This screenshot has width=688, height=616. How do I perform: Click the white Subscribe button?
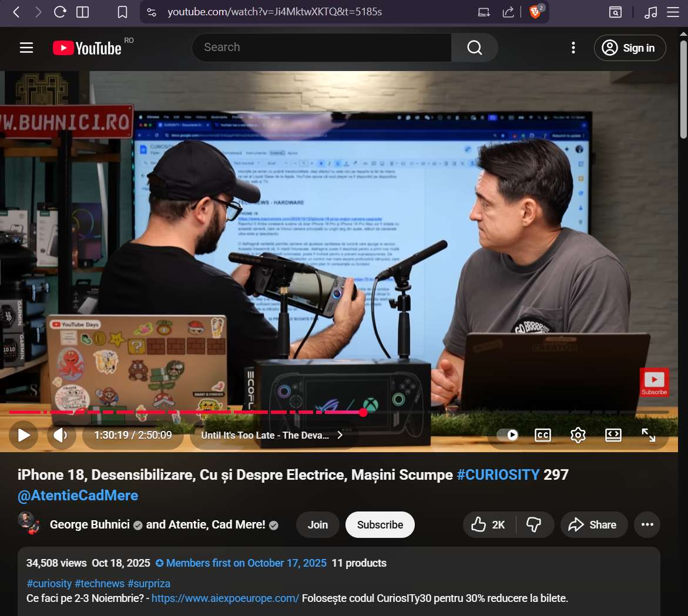(380, 524)
